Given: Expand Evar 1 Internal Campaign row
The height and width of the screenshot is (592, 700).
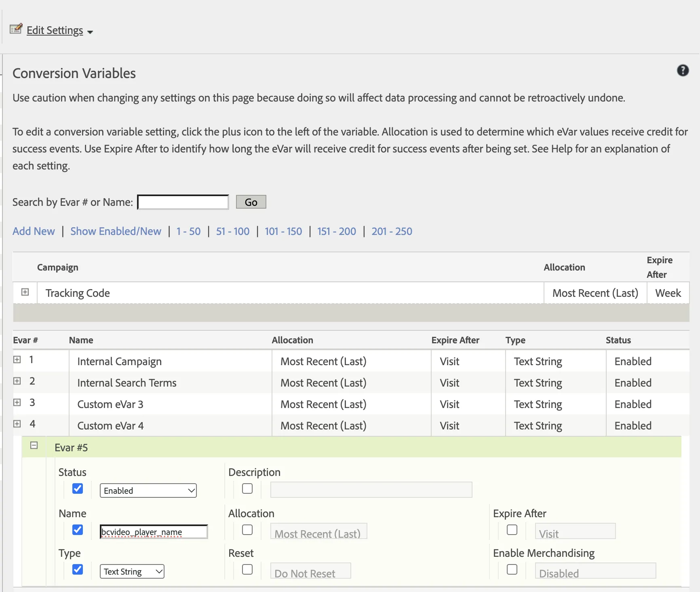Looking at the screenshot, I should (17, 359).
